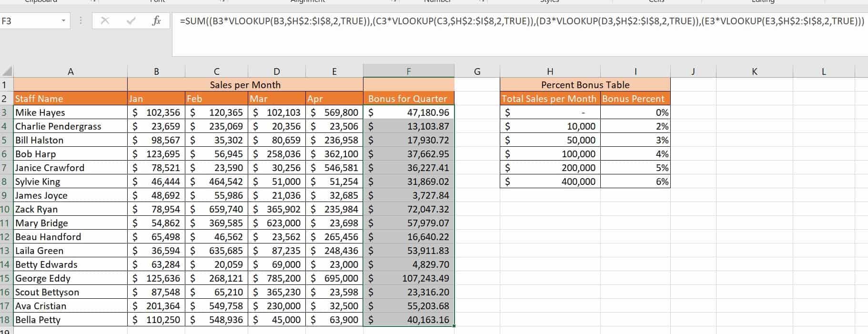Click the Insert Function fx icon
Viewport: 868px width, 334px height.
point(156,21)
